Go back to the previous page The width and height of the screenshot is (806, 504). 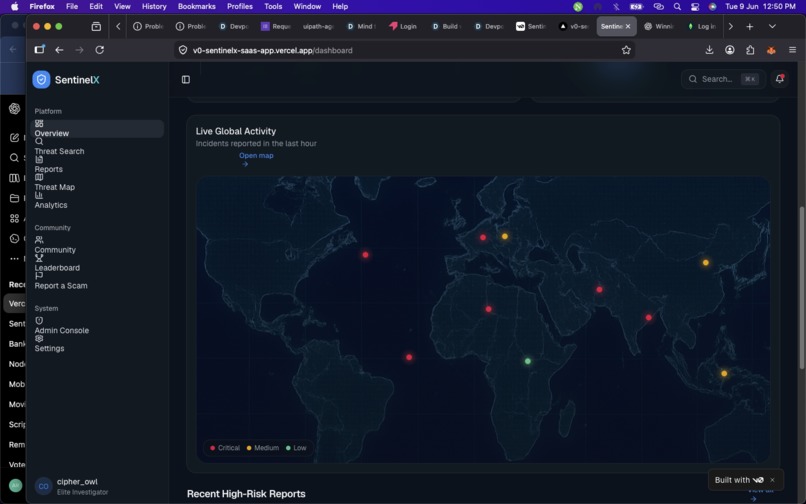coord(59,50)
